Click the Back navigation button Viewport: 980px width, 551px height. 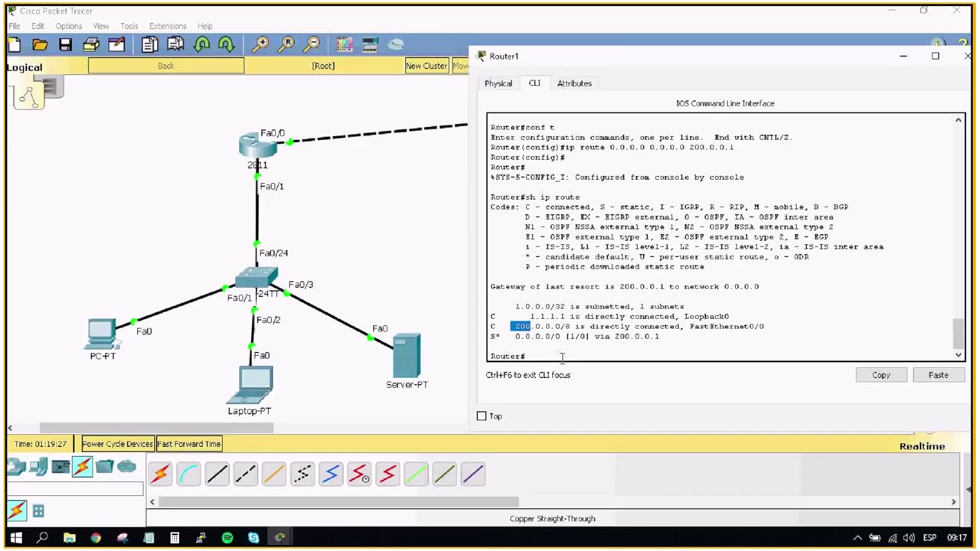click(x=166, y=66)
